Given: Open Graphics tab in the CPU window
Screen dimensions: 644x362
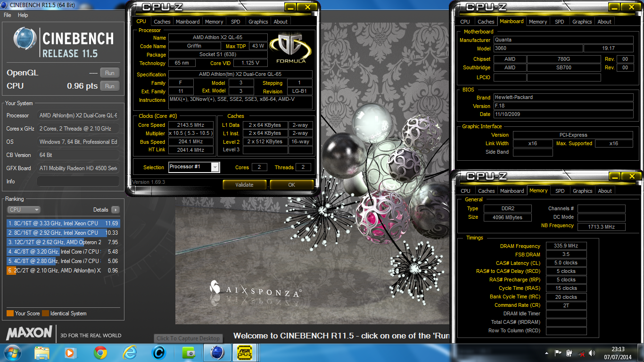Looking at the screenshot, I should 258,22.
